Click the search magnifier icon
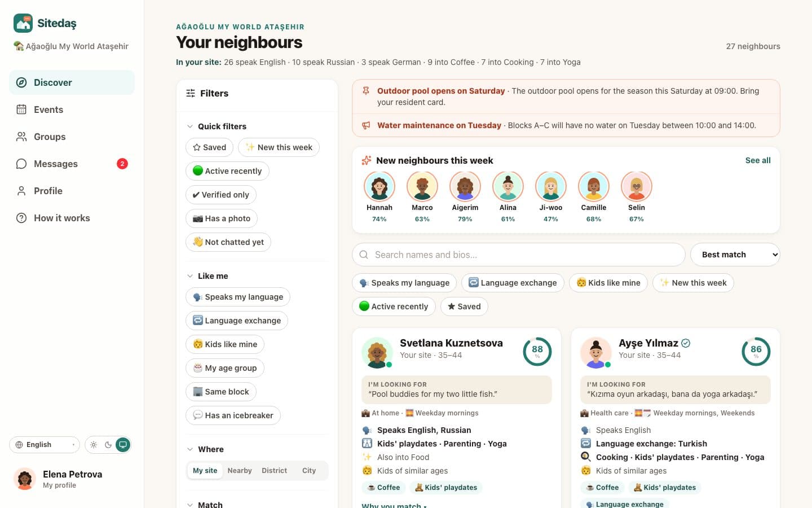This screenshot has width=812, height=508. click(x=364, y=255)
